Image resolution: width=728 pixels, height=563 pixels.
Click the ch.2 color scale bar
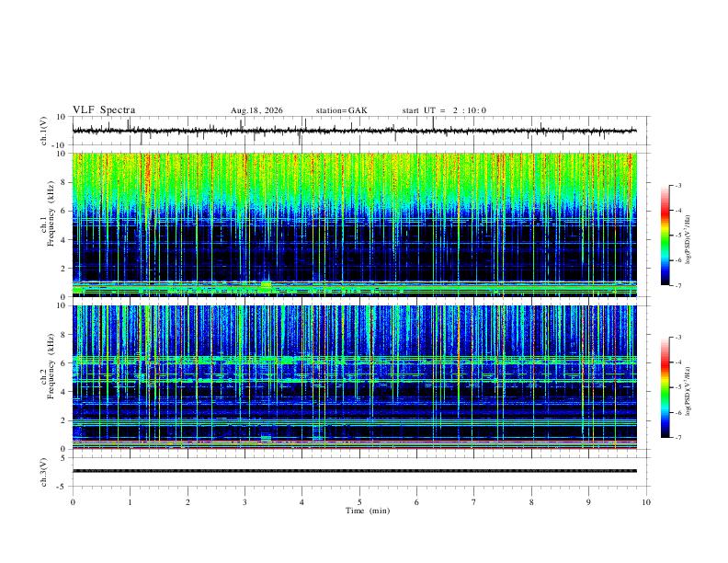665,387
